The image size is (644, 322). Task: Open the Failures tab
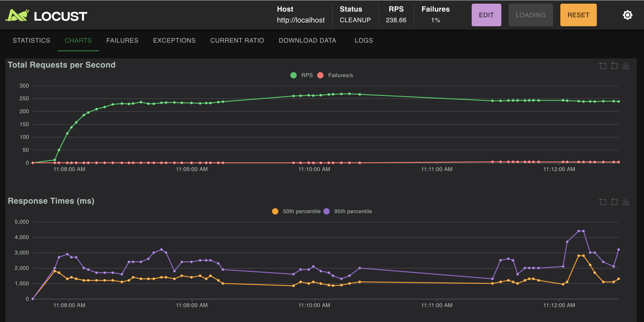122,41
